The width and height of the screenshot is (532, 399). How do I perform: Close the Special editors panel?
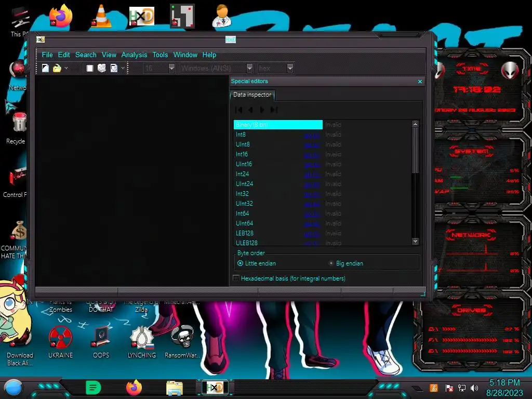pyautogui.click(x=420, y=82)
